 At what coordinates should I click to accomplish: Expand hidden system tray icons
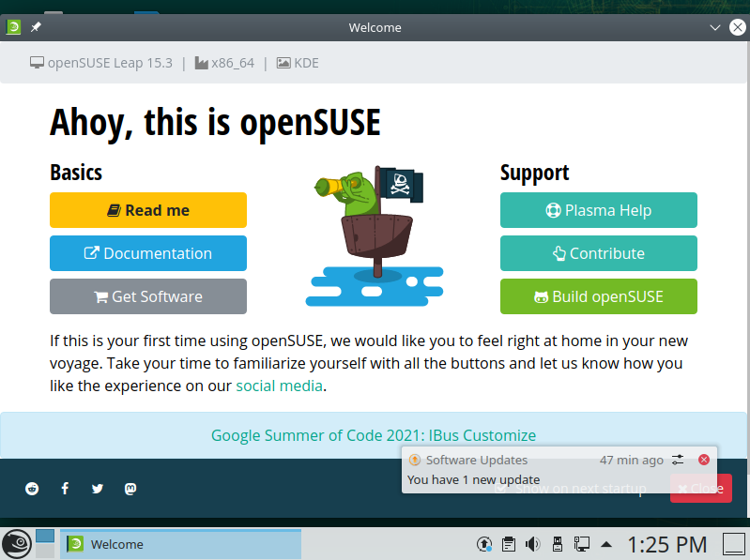tap(606, 544)
